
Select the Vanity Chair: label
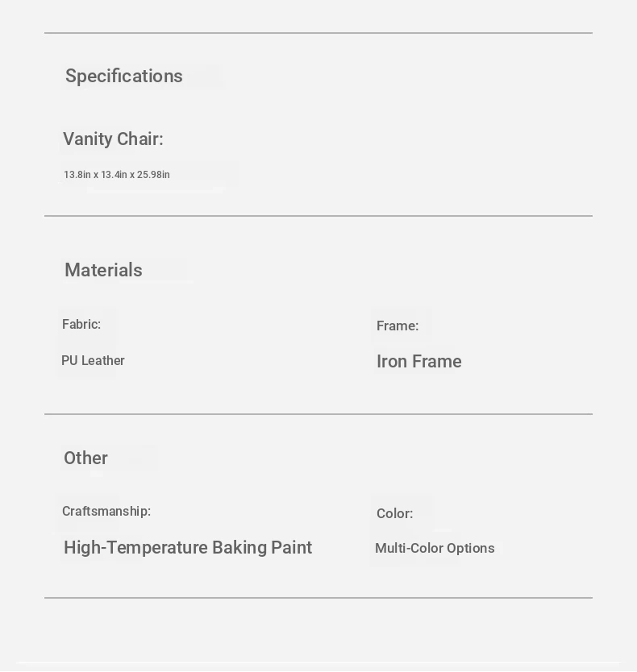[113, 139]
